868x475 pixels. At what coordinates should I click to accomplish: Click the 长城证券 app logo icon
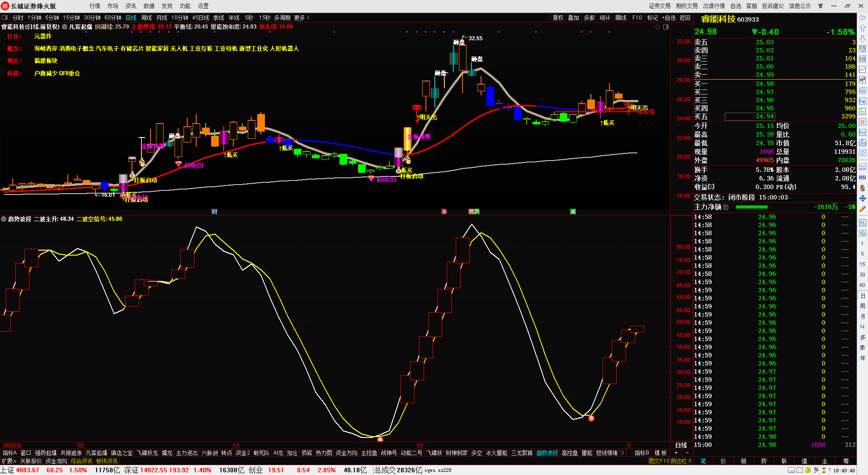(5, 6)
